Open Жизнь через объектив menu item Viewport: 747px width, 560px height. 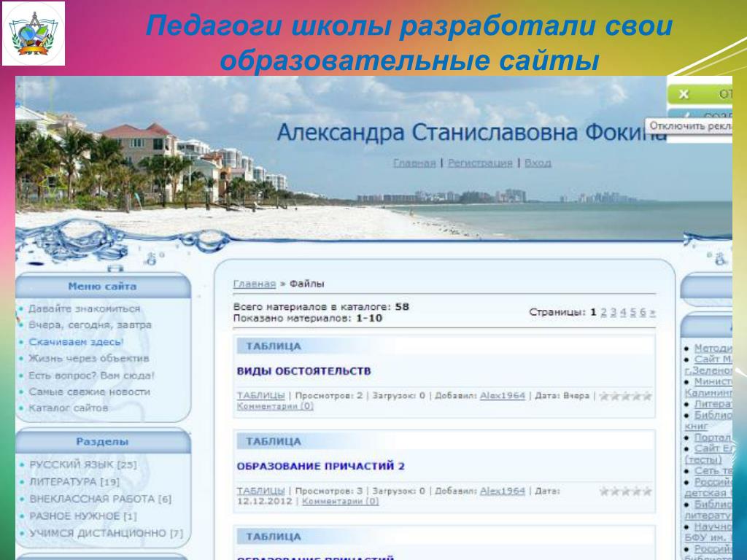pyautogui.click(x=88, y=358)
